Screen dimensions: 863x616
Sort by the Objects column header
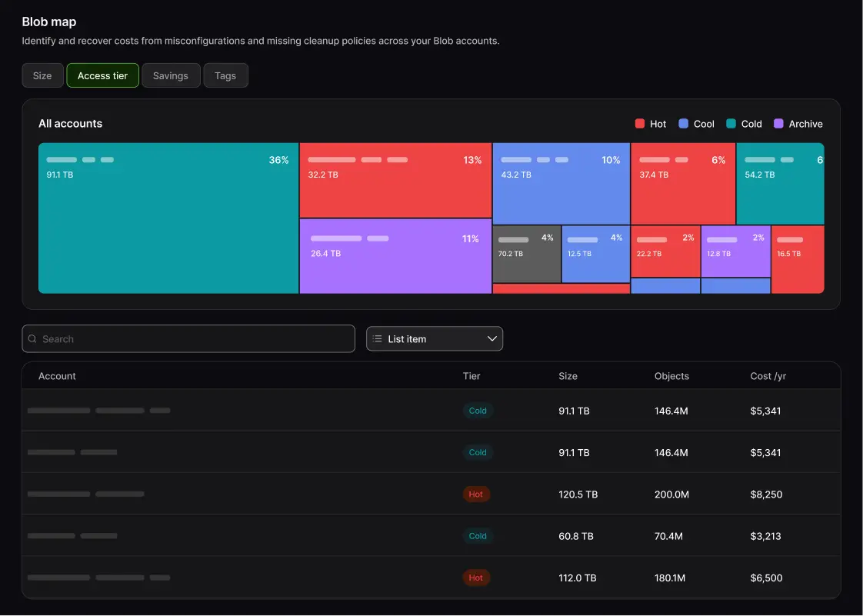pos(671,376)
